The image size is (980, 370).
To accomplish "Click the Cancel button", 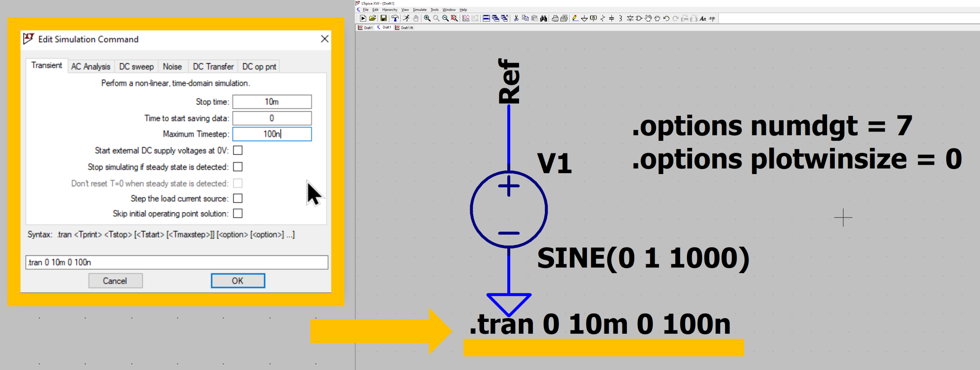I will (x=115, y=281).
